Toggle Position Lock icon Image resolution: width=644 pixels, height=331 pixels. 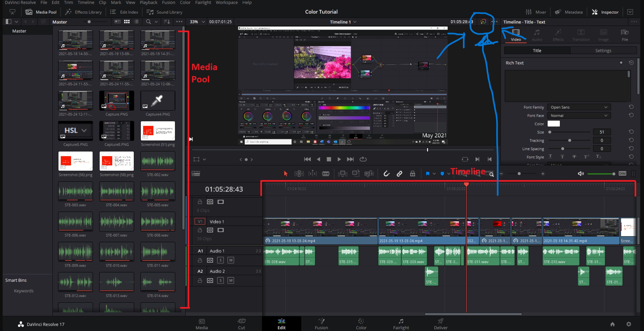[x=413, y=174]
